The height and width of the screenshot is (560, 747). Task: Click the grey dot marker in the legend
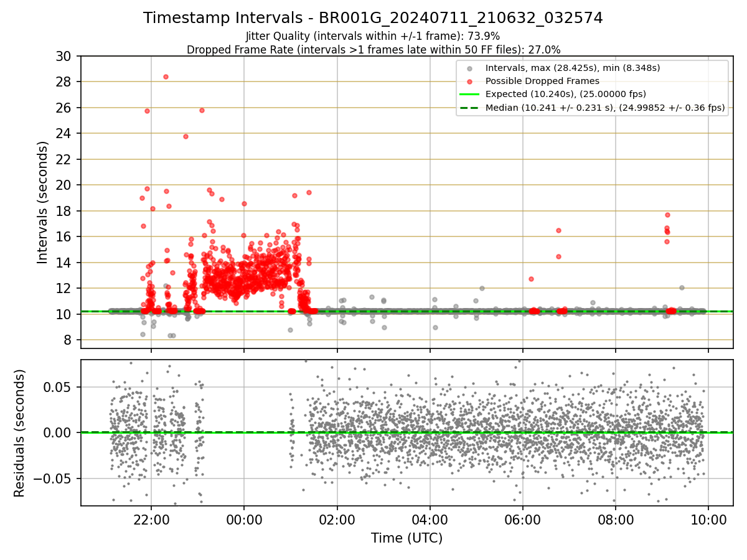(x=470, y=68)
